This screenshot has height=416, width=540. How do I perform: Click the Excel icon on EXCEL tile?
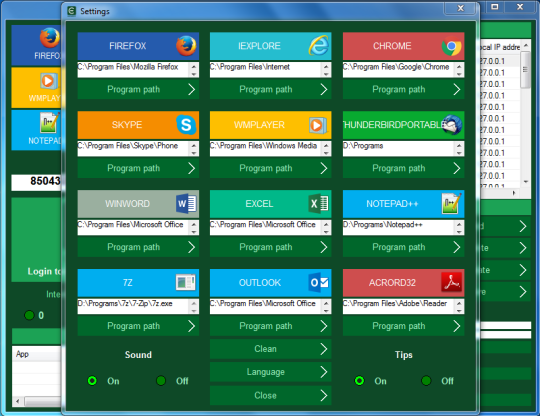point(318,204)
